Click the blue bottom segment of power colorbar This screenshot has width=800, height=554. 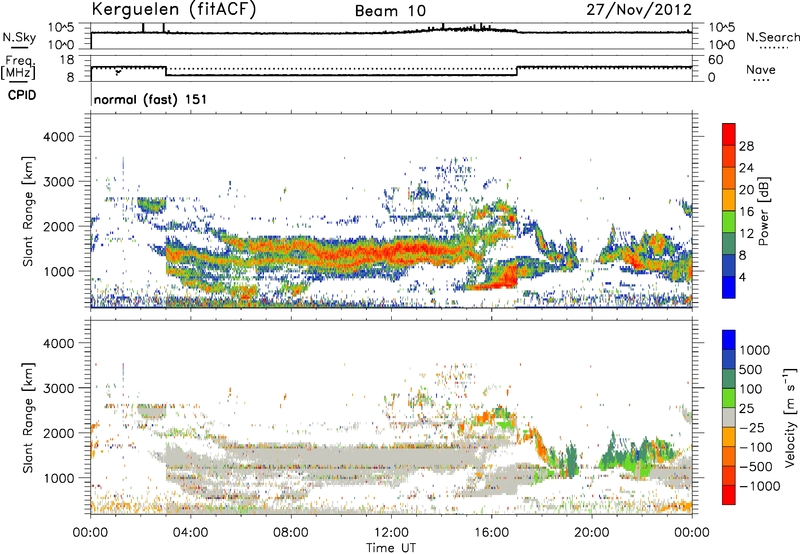(729, 287)
